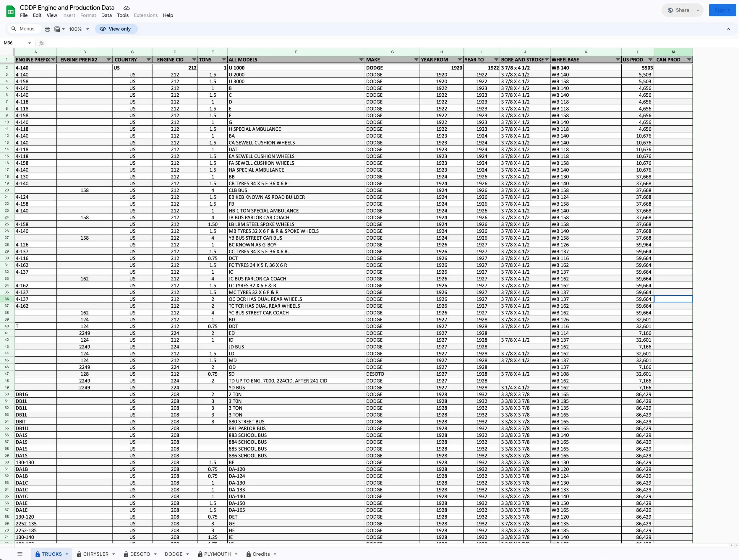Open the all sheets hamburger icon
Screen dimensions: 739x560
click(x=20, y=554)
